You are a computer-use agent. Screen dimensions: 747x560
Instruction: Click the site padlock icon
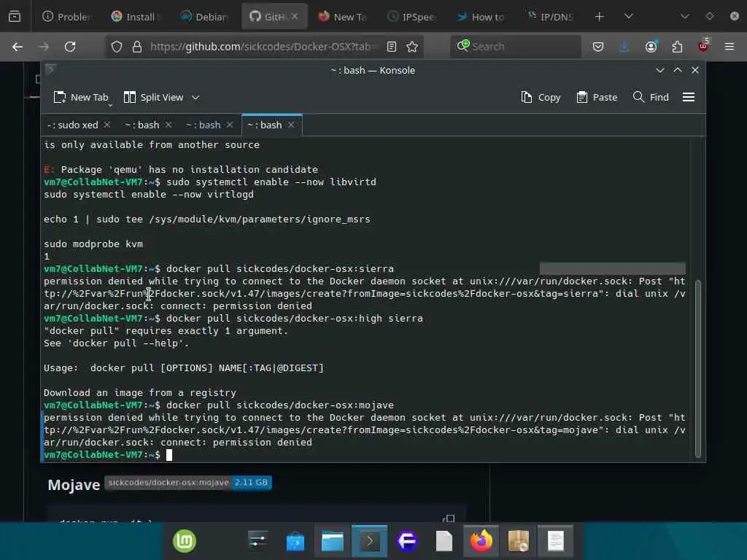[x=136, y=47]
